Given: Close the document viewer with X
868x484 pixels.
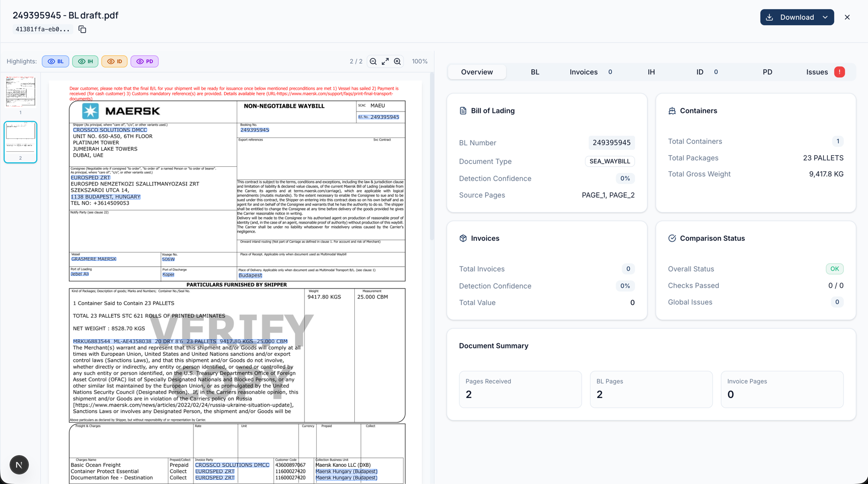Looking at the screenshot, I should click(x=847, y=17).
